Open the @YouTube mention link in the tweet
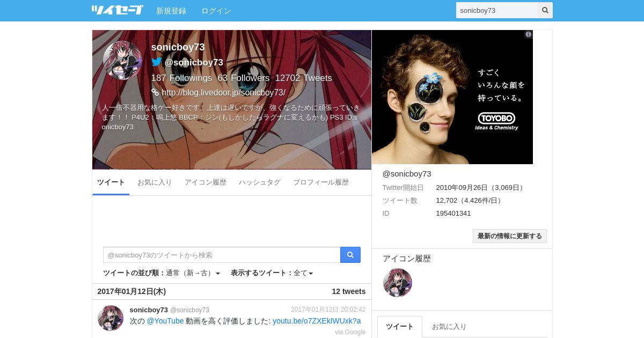 [165, 321]
